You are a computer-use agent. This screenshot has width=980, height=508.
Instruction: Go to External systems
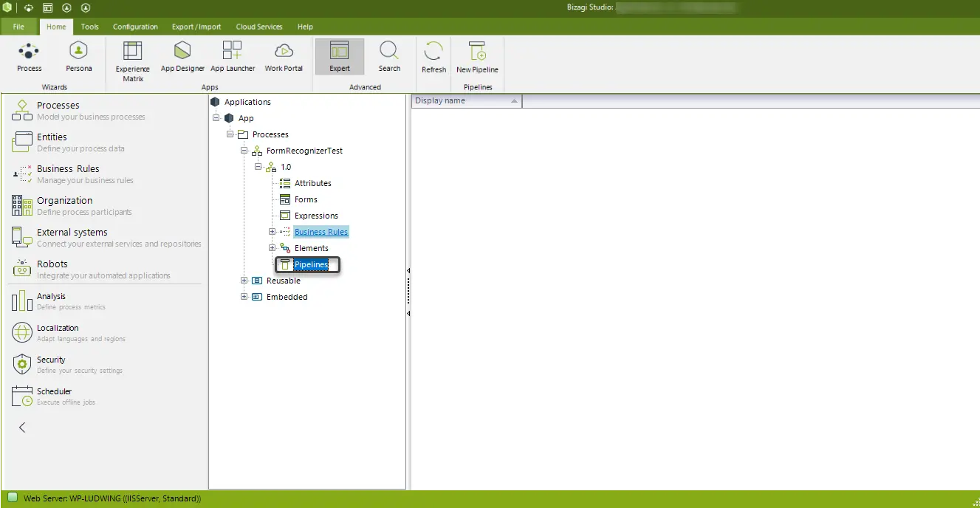click(x=105, y=237)
